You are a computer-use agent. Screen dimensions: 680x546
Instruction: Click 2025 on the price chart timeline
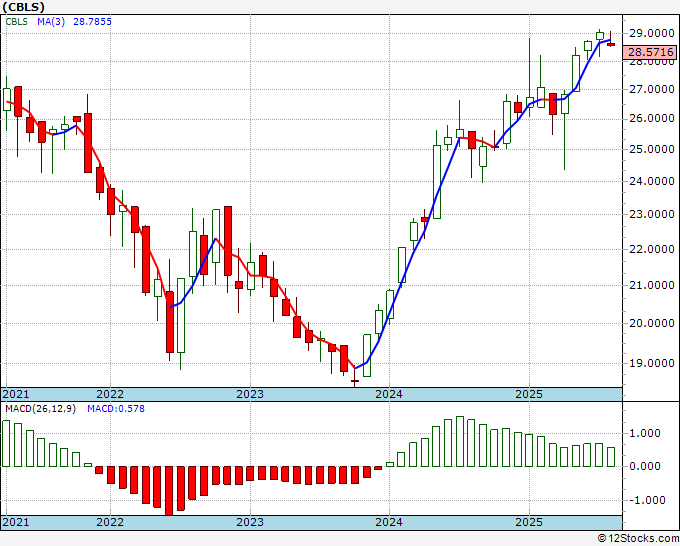click(529, 394)
